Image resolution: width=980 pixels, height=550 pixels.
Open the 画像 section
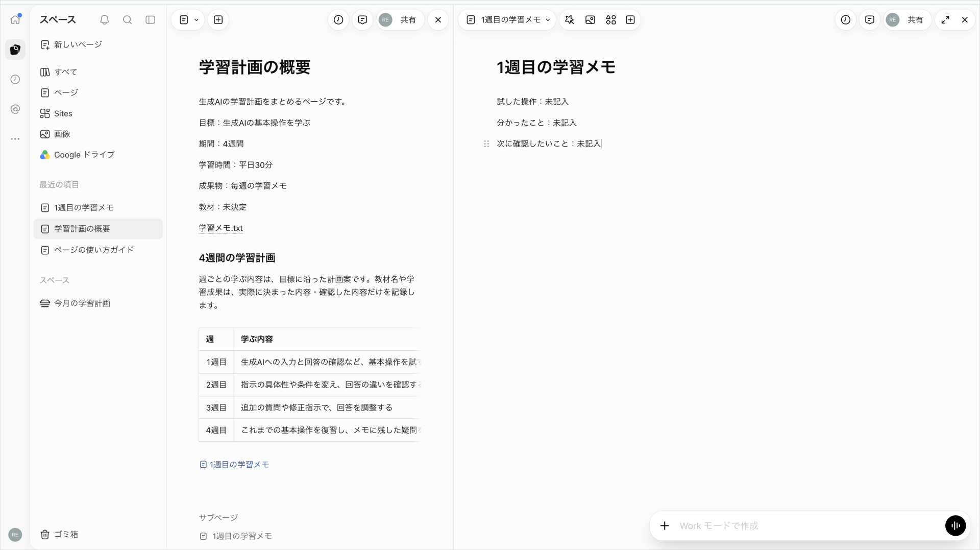[x=98, y=134]
